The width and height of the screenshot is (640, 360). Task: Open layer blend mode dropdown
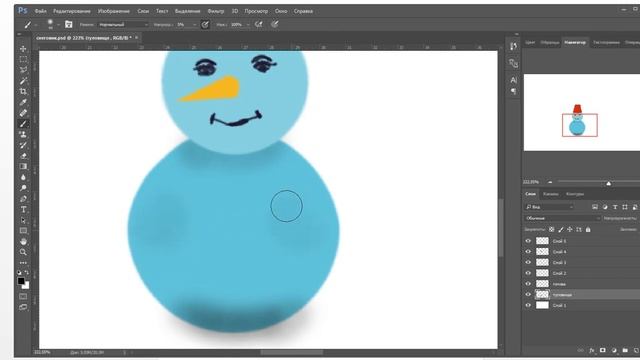563,218
